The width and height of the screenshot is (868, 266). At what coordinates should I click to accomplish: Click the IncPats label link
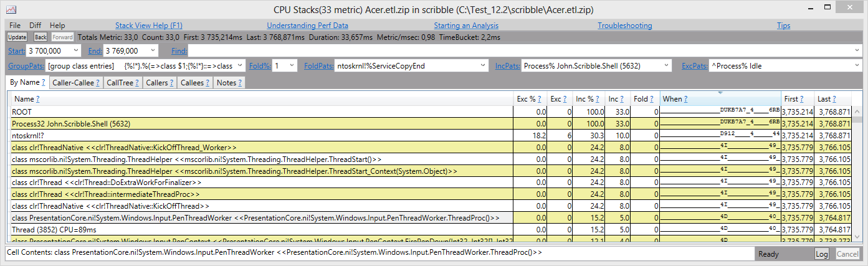coord(508,65)
